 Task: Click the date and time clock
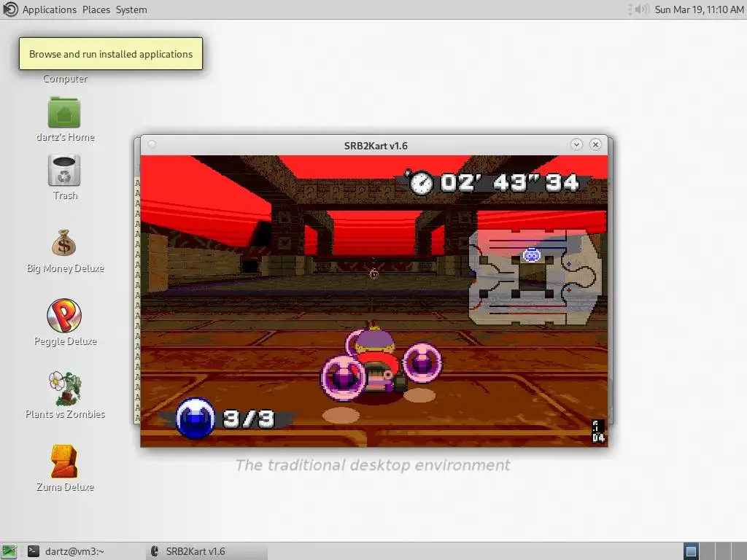[x=699, y=9]
